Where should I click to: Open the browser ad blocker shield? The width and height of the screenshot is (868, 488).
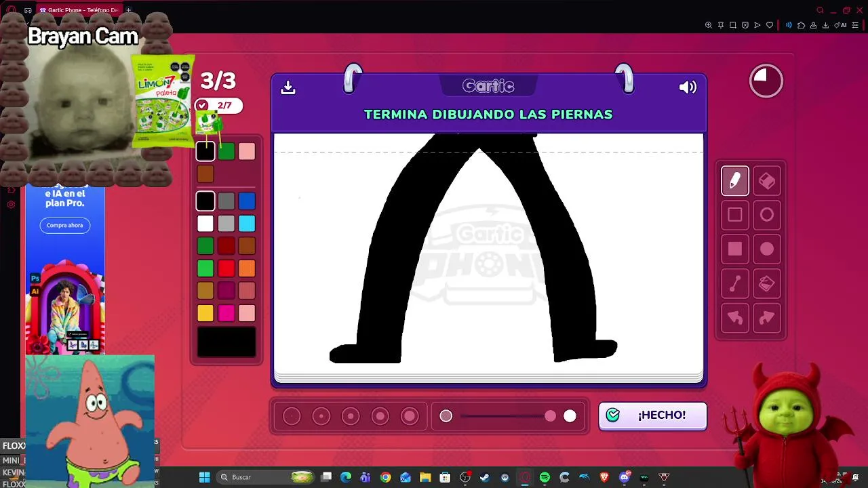pyautogui.click(x=745, y=25)
